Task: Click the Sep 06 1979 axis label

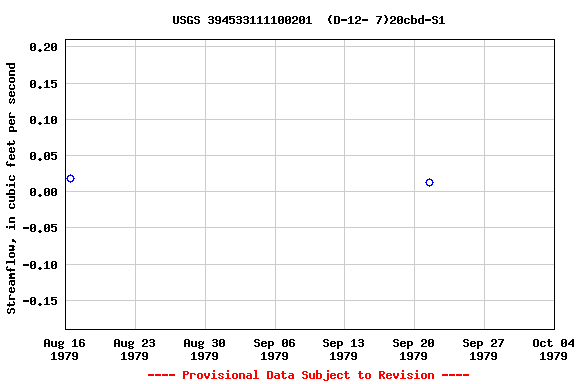Action: coord(274,349)
